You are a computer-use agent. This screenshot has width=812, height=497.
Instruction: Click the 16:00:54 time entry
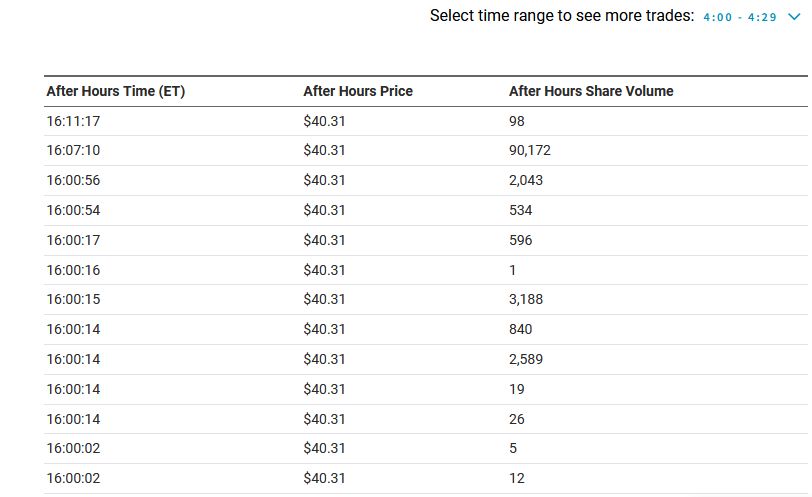[73, 211]
